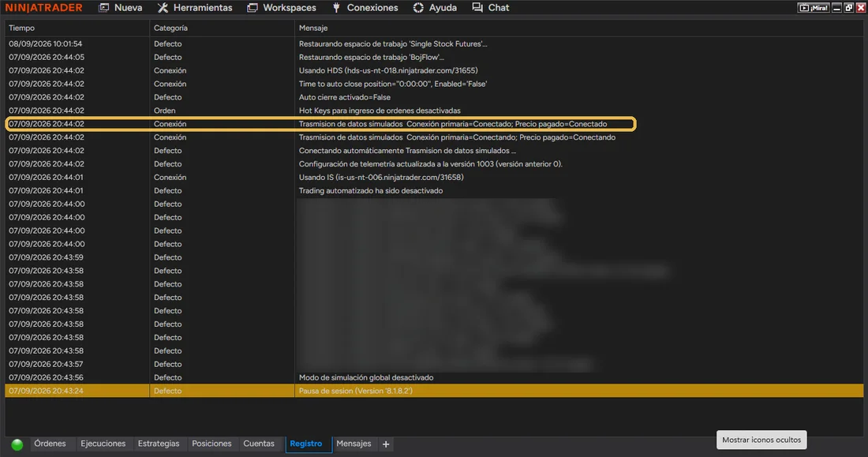This screenshot has width=868, height=457.
Task: Click the Nueva window icon
Action: (x=103, y=8)
